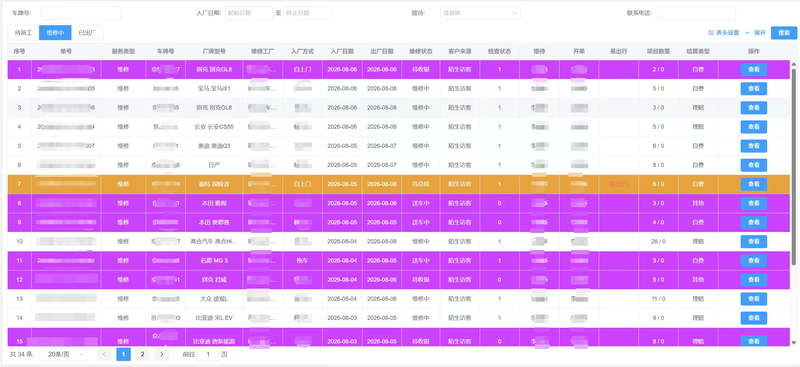Click the 待总检 status cell in row 7
This screenshot has height=367, width=800.
pyautogui.click(x=420, y=184)
